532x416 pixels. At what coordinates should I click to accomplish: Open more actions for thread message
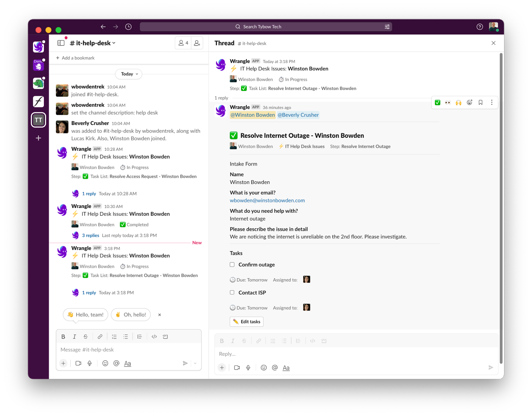pos(492,103)
